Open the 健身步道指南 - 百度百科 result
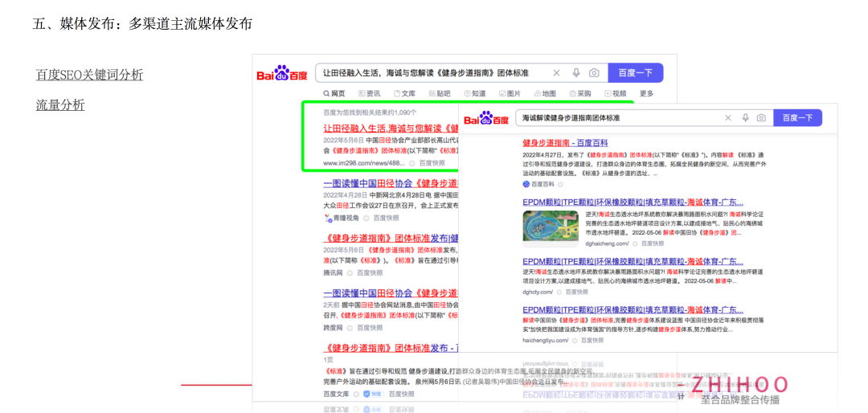This screenshot has height=413, width=868. 565,143
